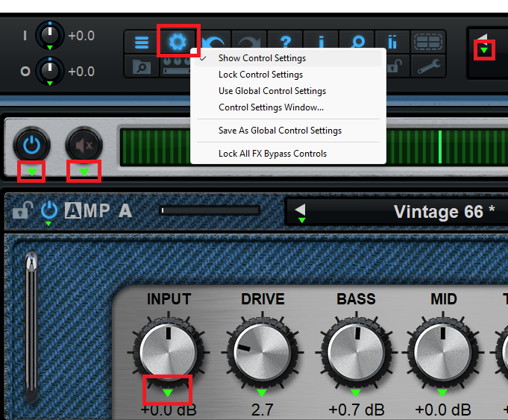Click the MID value +0.0 dB
The height and width of the screenshot is (420, 508).
443,410
